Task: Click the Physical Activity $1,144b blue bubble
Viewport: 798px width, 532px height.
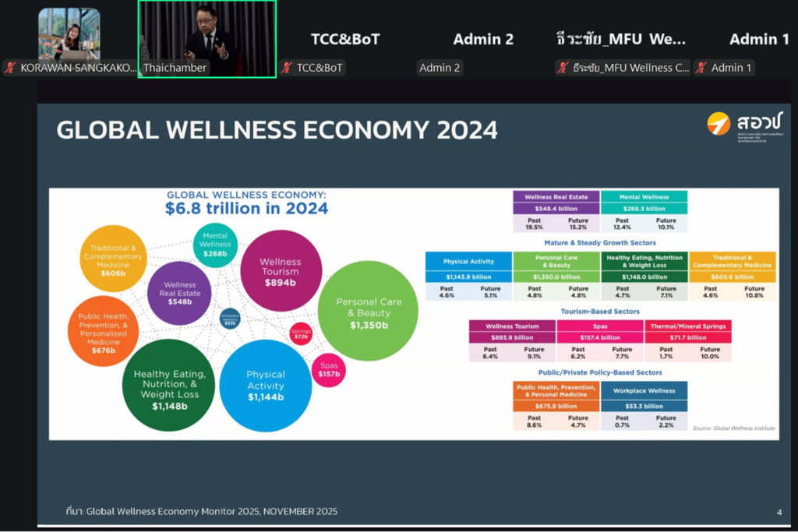Action: [x=266, y=386]
